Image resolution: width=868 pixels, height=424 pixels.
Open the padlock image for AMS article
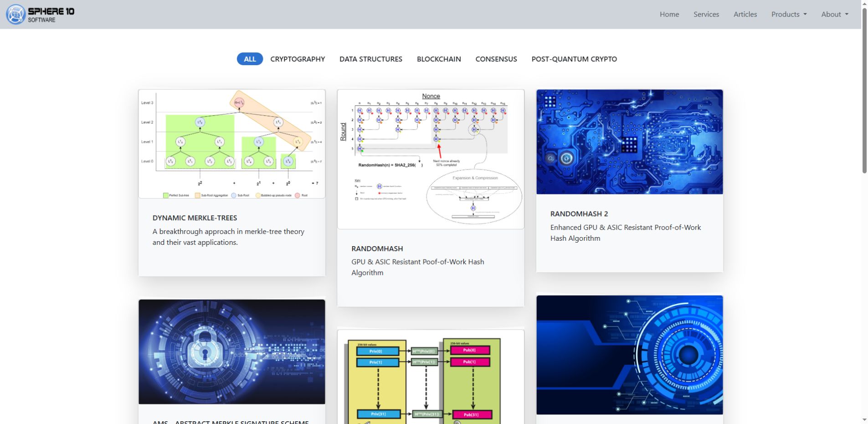pos(232,352)
